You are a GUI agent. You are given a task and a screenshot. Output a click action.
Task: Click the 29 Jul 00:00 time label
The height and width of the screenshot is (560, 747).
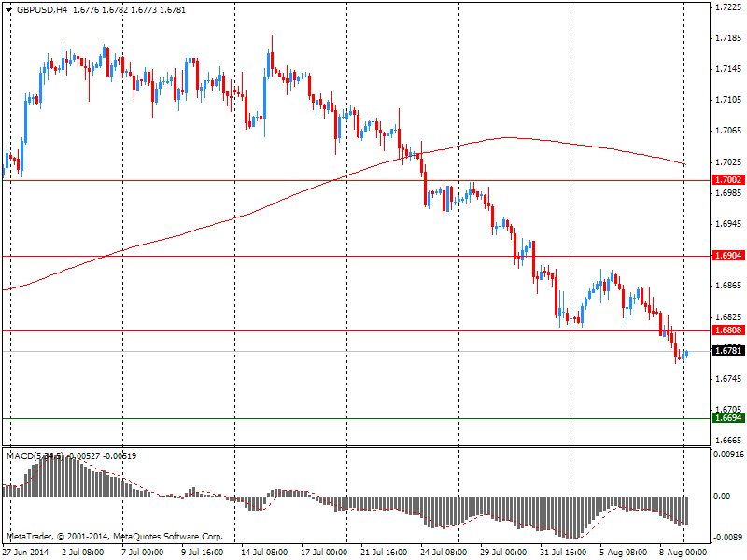[x=503, y=553]
